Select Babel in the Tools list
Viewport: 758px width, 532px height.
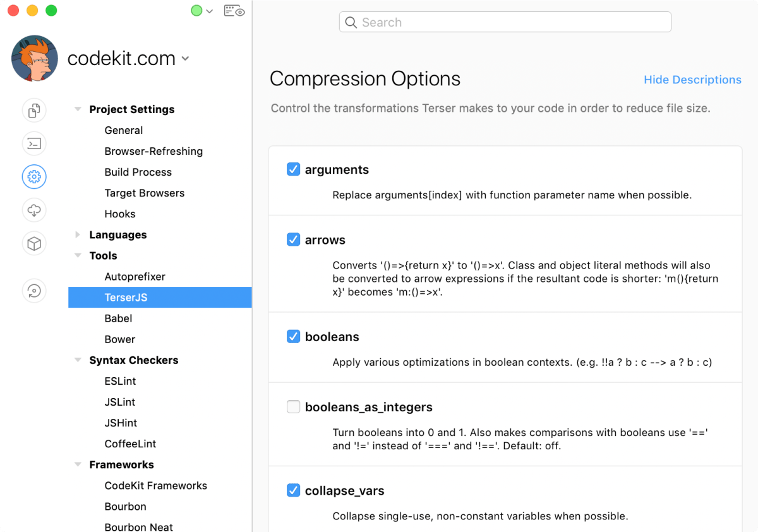pyautogui.click(x=118, y=318)
